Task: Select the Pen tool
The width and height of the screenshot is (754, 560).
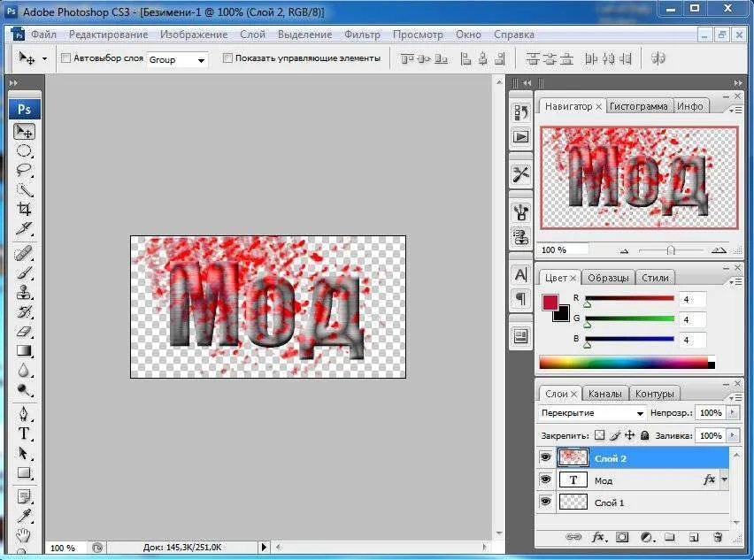Action: coord(24,413)
